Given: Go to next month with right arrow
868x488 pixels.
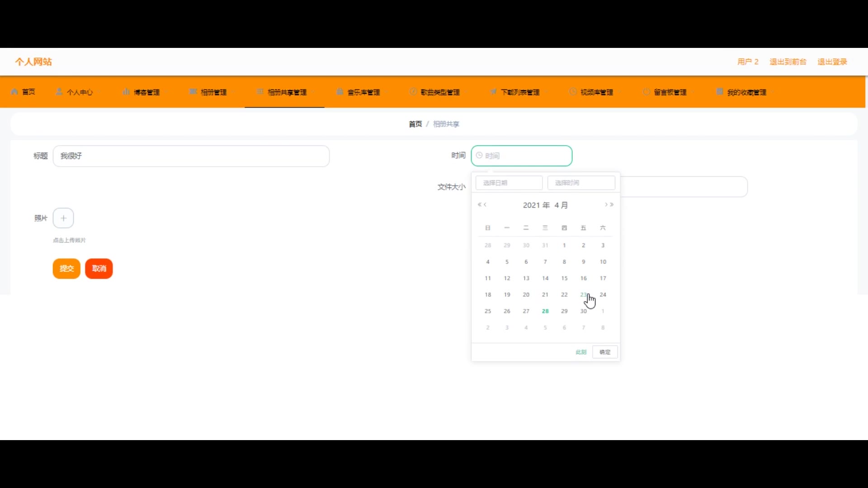Looking at the screenshot, I should (x=606, y=205).
